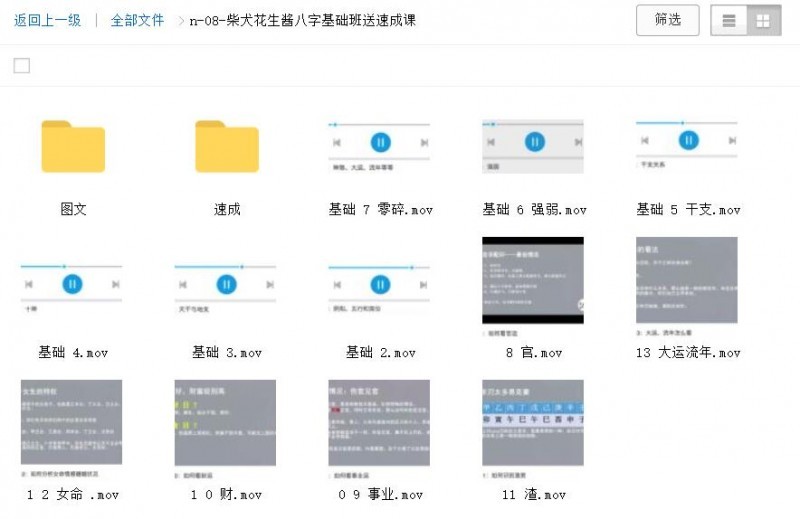Next track icon on 基础 5 干支.mov
800x519 pixels.
pos(733,140)
